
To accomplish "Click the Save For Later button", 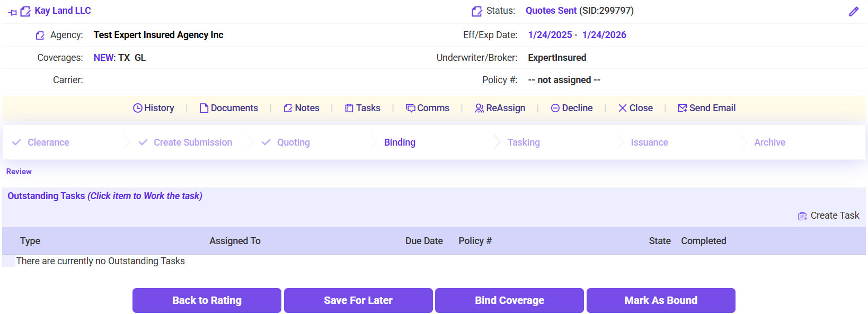I will click(x=358, y=300).
